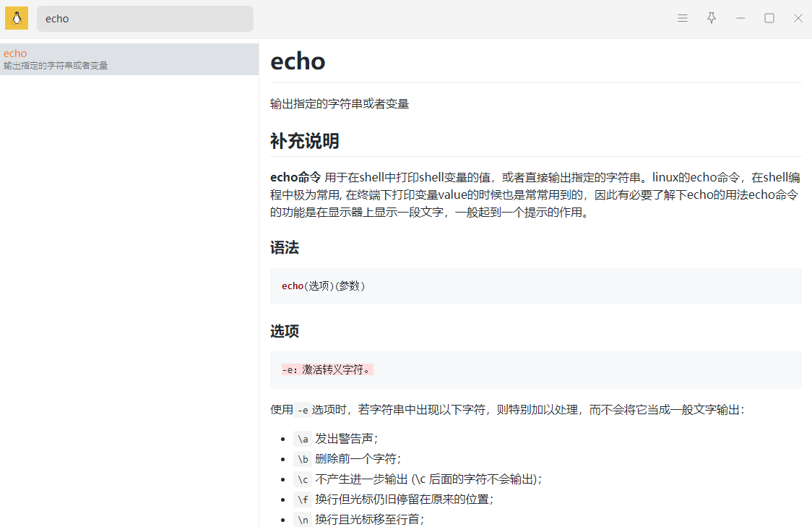Click the "选项" heading
Viewport: 812px width, 527px height.
pyautogui.click(x=285, y=331)
